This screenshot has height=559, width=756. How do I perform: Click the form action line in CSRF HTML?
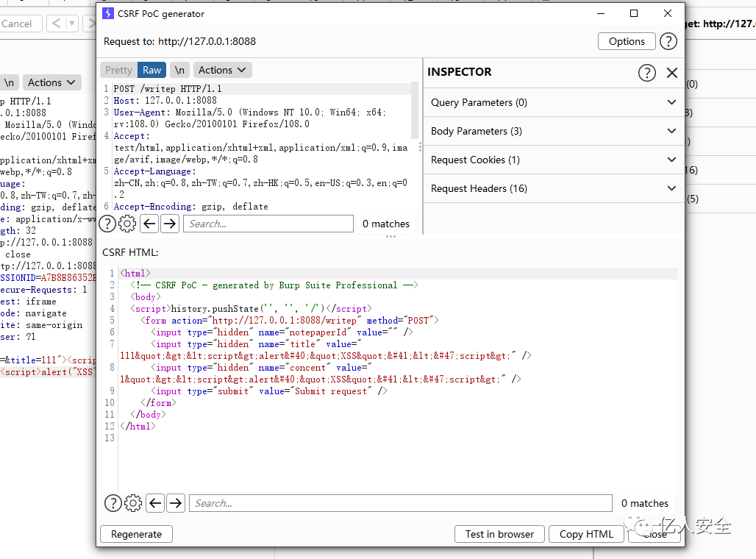pos(290,320)
